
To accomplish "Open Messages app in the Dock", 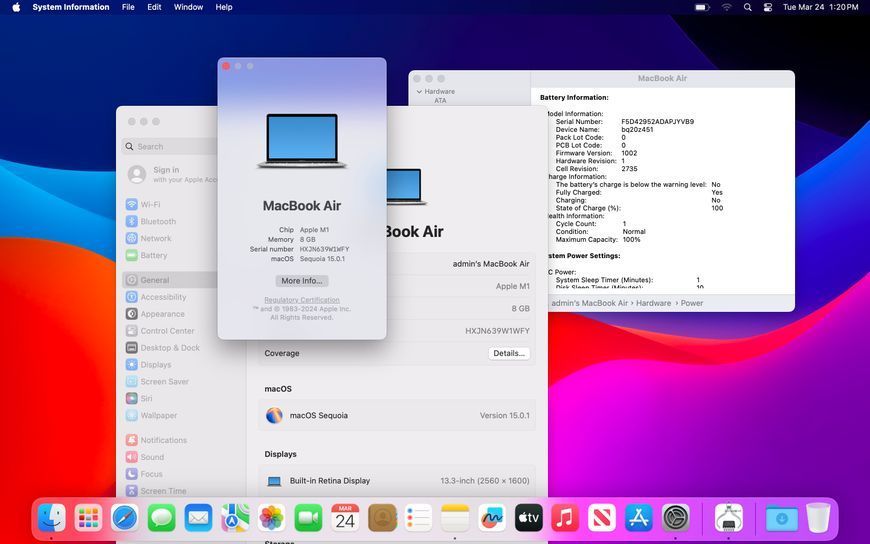I will [x=161, y=517].
